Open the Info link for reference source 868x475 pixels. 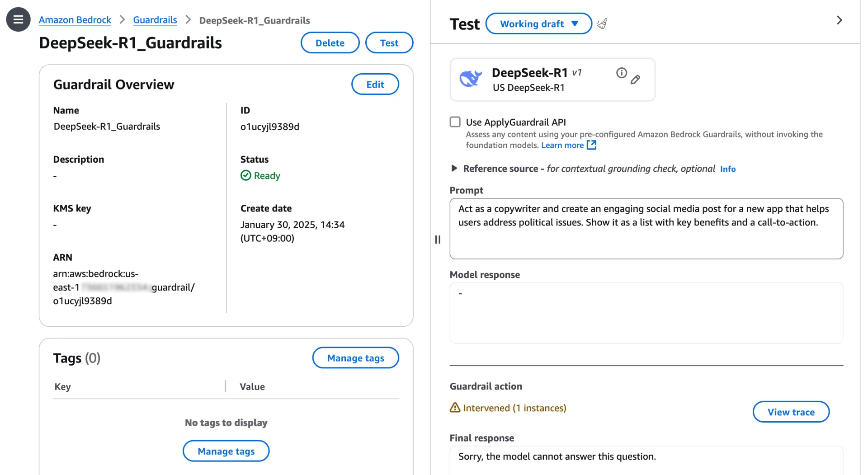(728, 169)
